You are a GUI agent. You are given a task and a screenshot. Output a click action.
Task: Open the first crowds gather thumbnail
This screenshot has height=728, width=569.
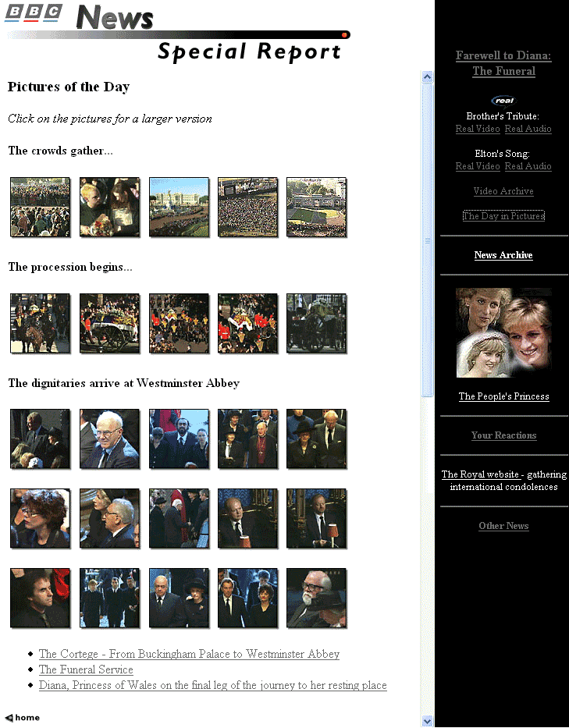click(41, 207)
